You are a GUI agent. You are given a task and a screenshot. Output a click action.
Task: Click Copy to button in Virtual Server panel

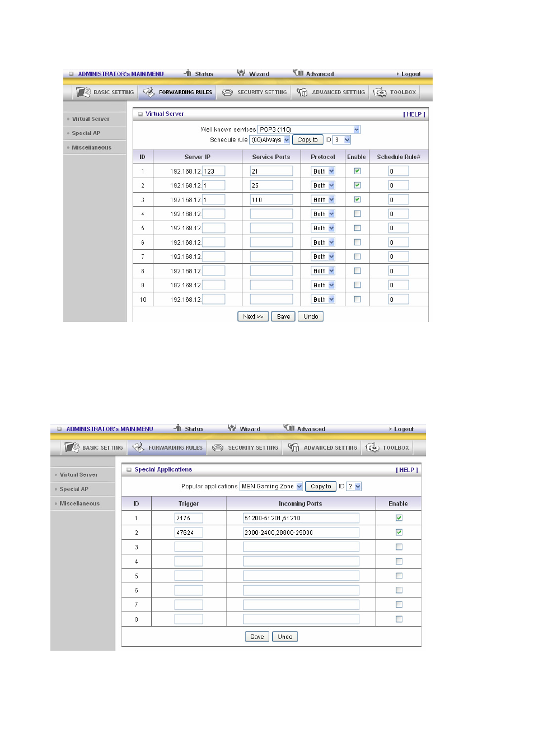tap(307, 140)
